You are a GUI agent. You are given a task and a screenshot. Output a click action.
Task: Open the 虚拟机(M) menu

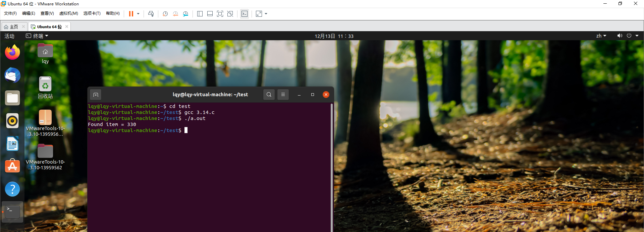tap(69, 13)
